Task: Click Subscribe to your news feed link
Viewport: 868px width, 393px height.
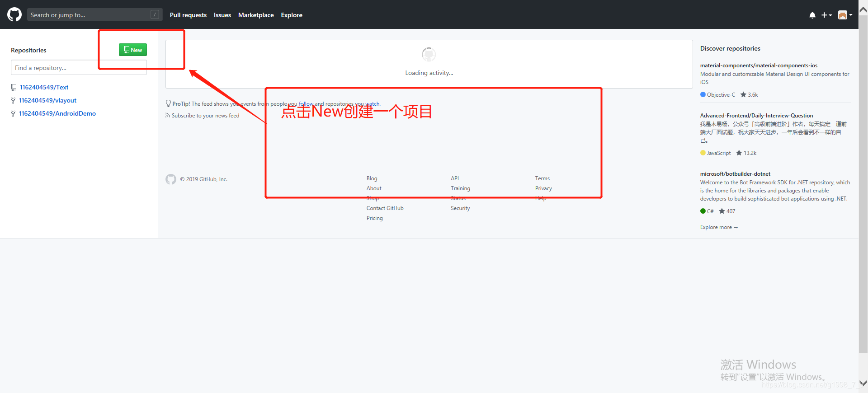Action: 205,116
